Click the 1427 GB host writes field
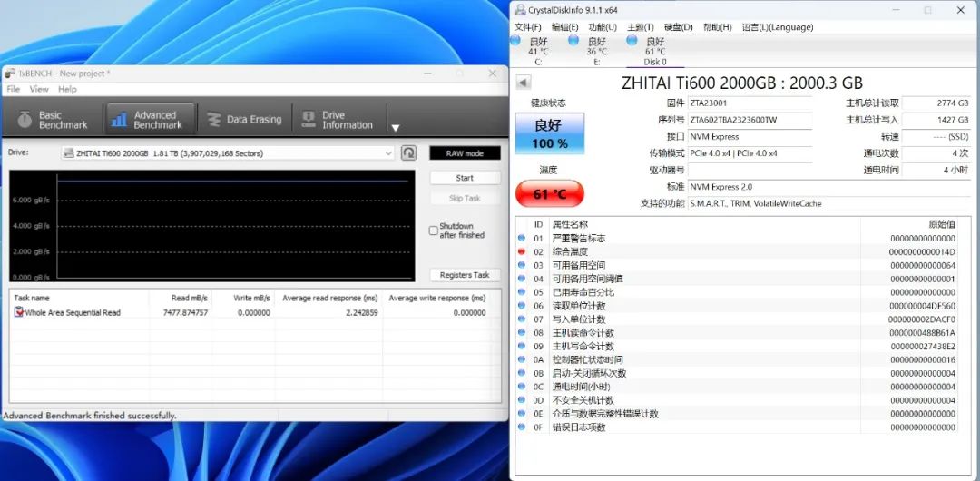Viewport: 980px width, 481px height. point(936,120)
